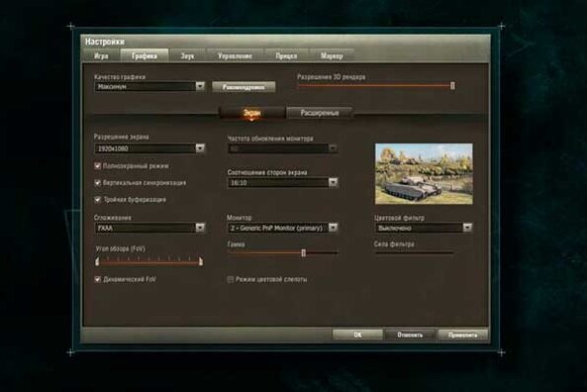Click the Применить button
587x392 pixels.
coord(462,335)
